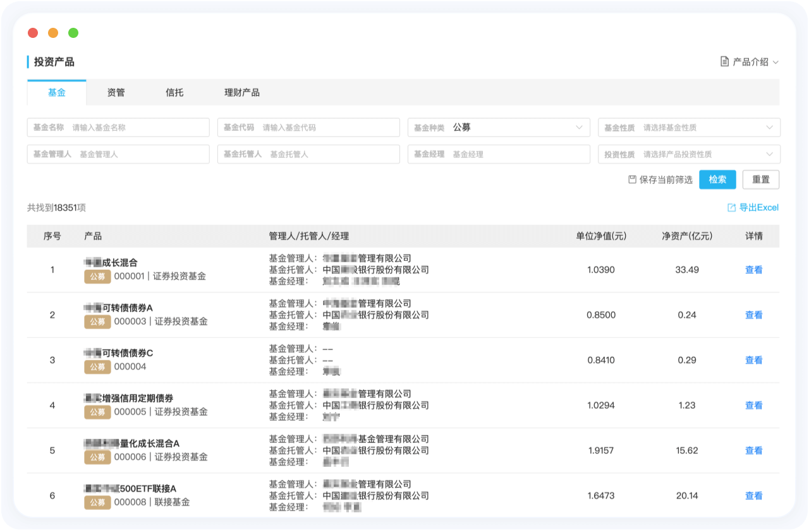Click the 重置 reset button

tap(761, 179)
